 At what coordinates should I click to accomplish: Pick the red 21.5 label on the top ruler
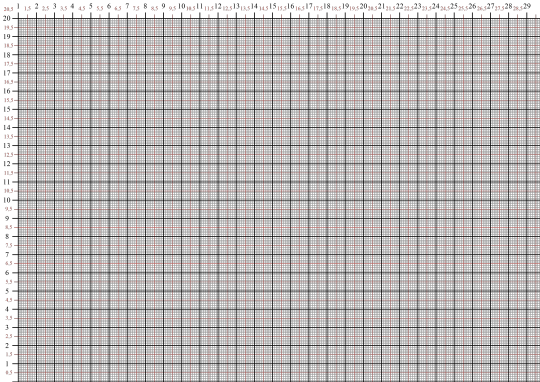click(x=391, y=9)
